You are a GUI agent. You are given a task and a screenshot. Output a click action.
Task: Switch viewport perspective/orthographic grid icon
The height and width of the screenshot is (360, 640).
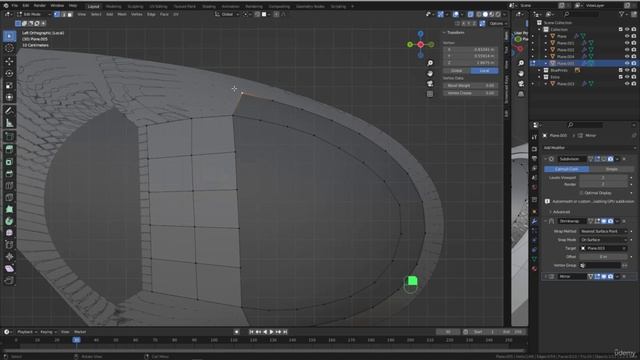tap(430, 94)
